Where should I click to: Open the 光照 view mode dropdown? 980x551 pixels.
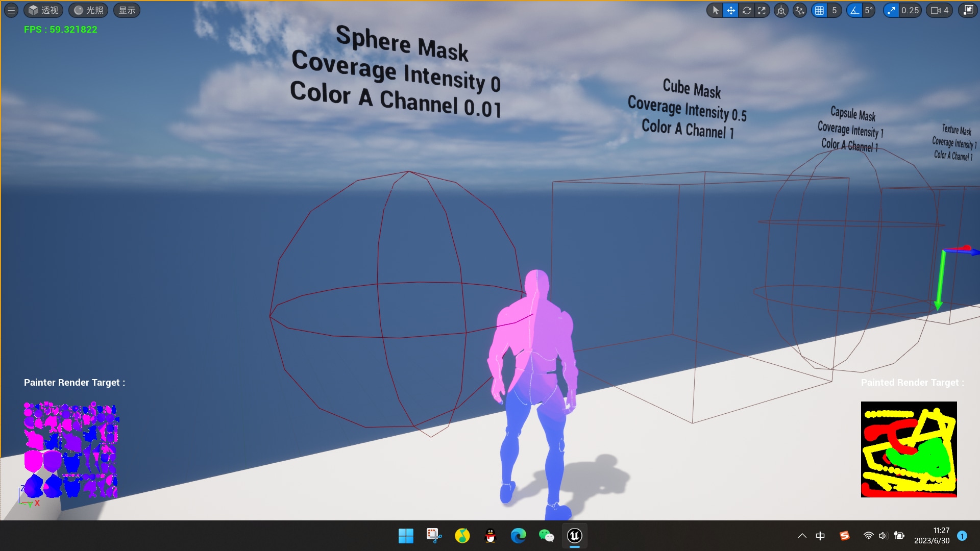(88, 10)
